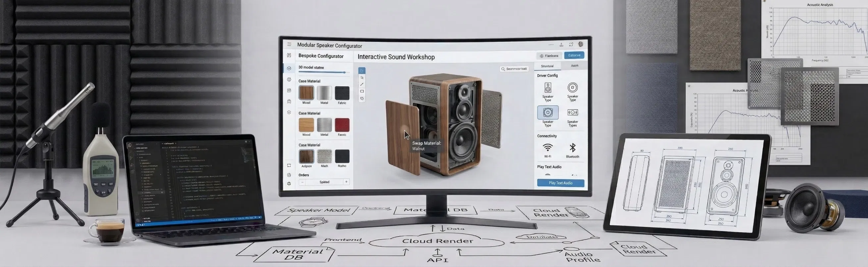Open the user avatar in title bar
Screen dimensions: 868x267
(580, 44)
